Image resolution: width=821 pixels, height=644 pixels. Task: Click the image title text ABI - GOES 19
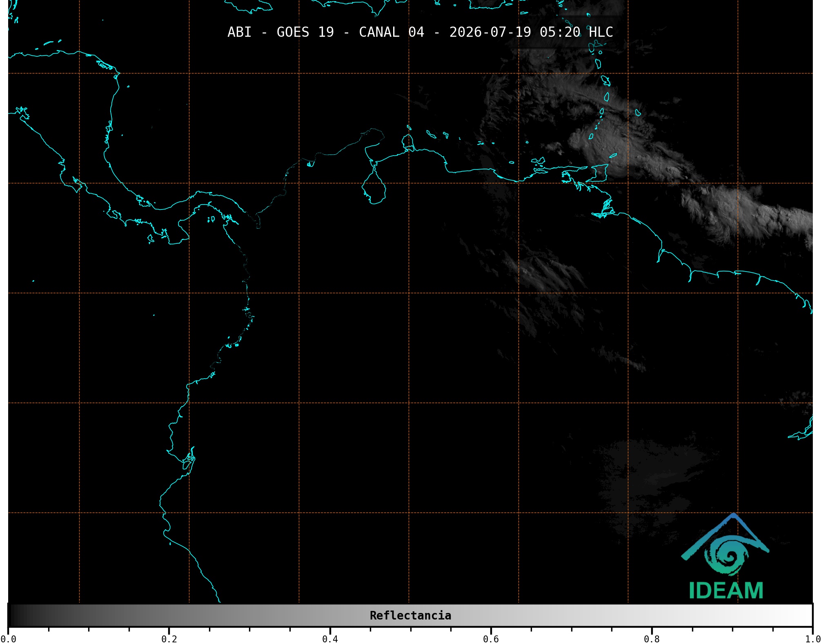pos(280,32)
